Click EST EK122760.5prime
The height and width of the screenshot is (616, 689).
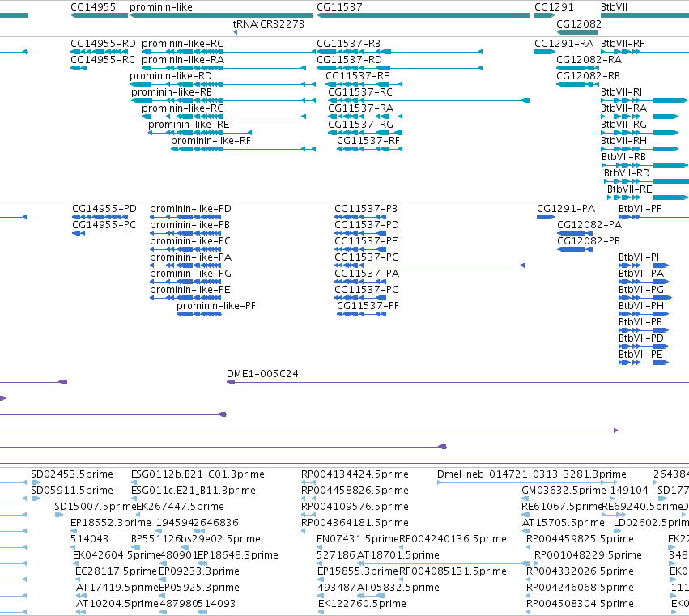coord(362,604)
